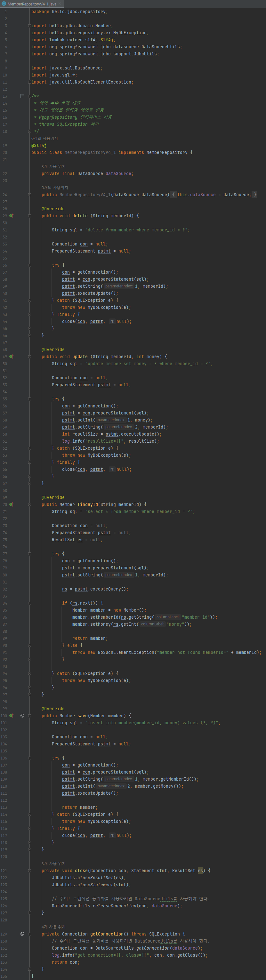Screen dimensions: 266x980
Task: Collapse the save method fold marker
Action: click(x=29, y=716)
